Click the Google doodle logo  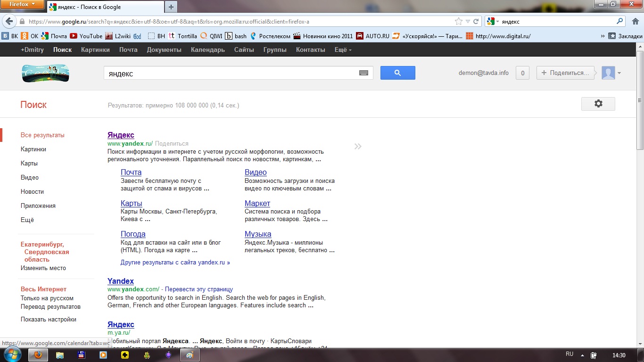[45, 73]
